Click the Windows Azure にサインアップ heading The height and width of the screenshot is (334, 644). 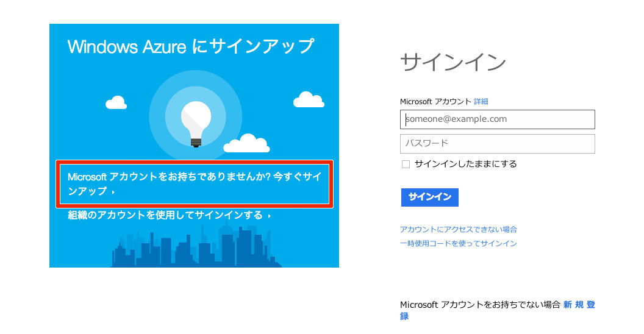[191, 46]
